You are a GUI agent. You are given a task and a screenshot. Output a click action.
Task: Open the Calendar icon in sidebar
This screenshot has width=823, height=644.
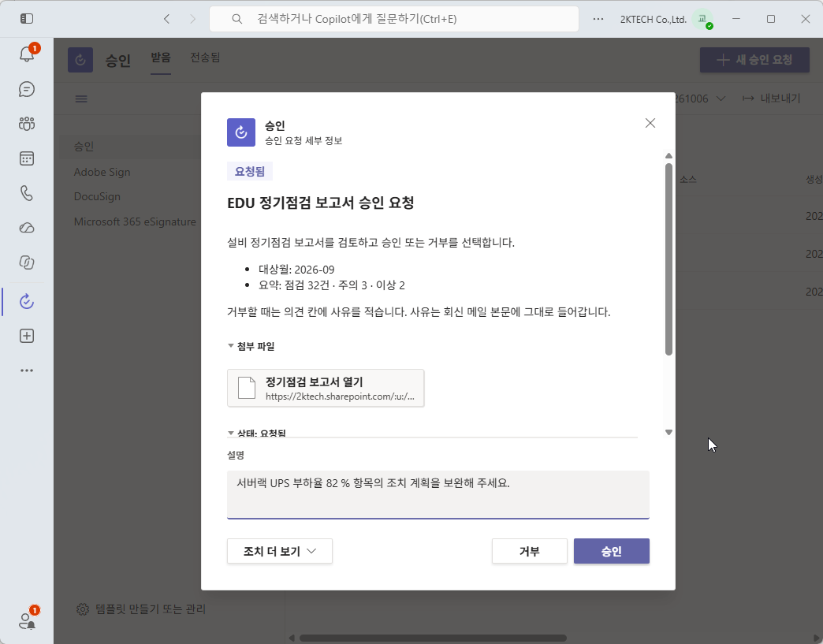click(x=27, y=158)
